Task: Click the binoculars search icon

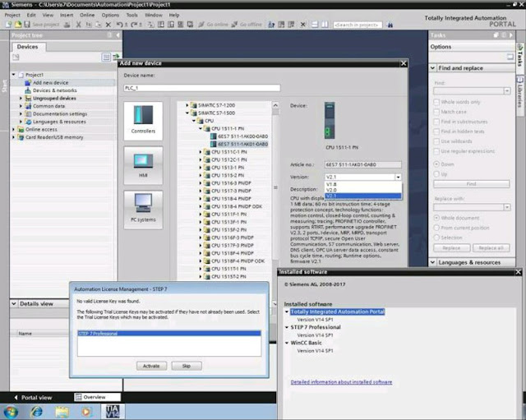Action: tap(390, 25)
